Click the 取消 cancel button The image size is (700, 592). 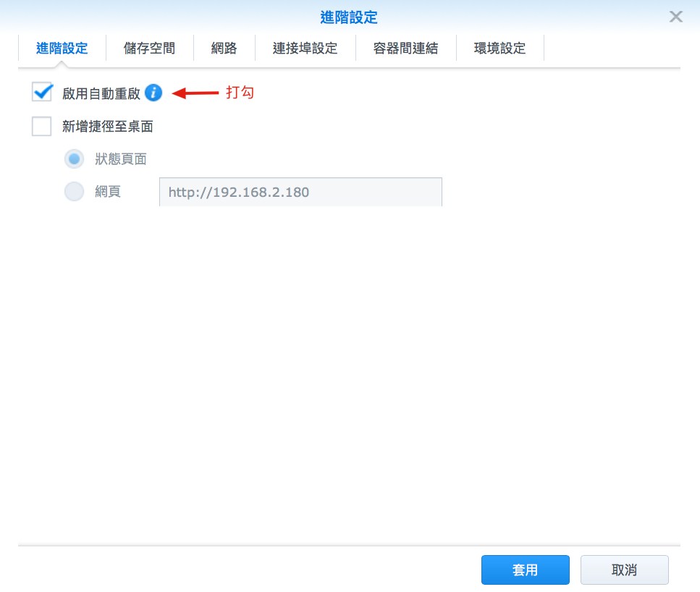click(x=624, y=570)
